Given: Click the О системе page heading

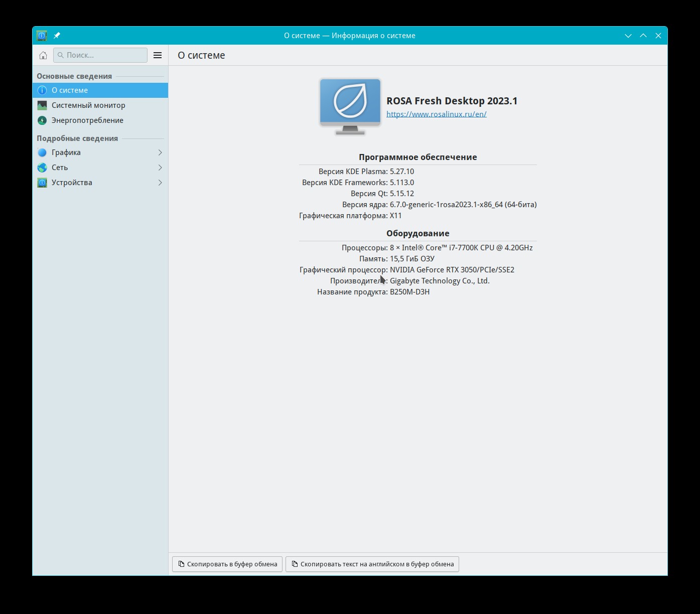Looking at the screenshot, I should [201, 55].
